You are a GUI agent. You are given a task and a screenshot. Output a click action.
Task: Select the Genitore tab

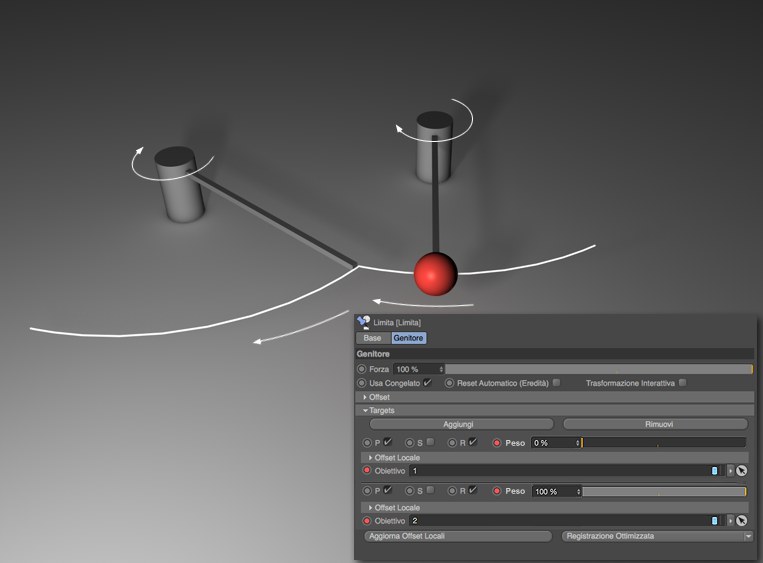[408, 338]
